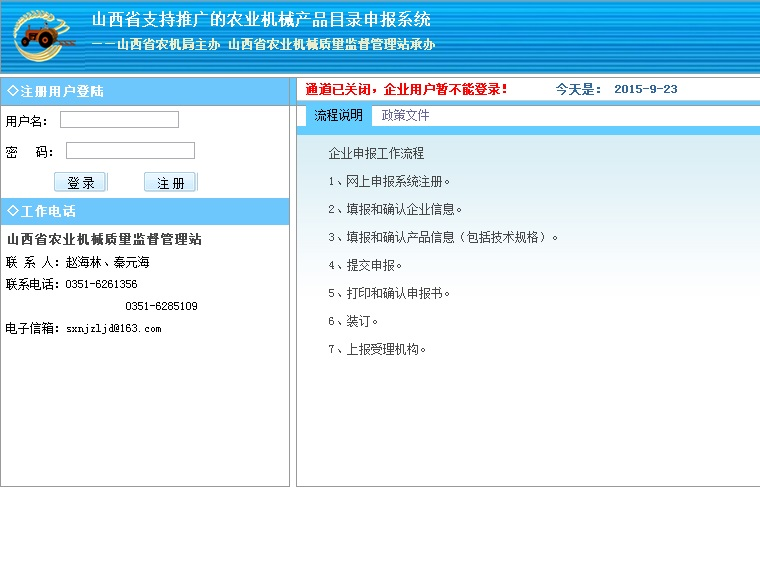
Task: Click the 今天是 label
Action: pos(578,89)
